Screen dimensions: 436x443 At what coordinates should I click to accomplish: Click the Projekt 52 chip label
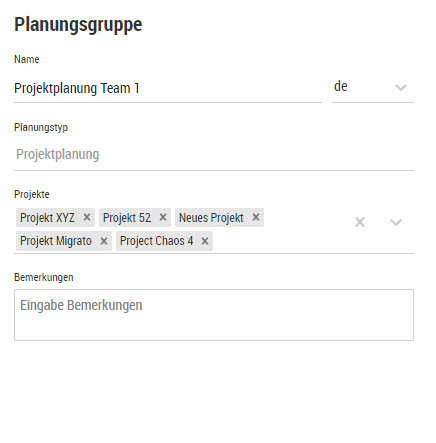coord(127,218)
